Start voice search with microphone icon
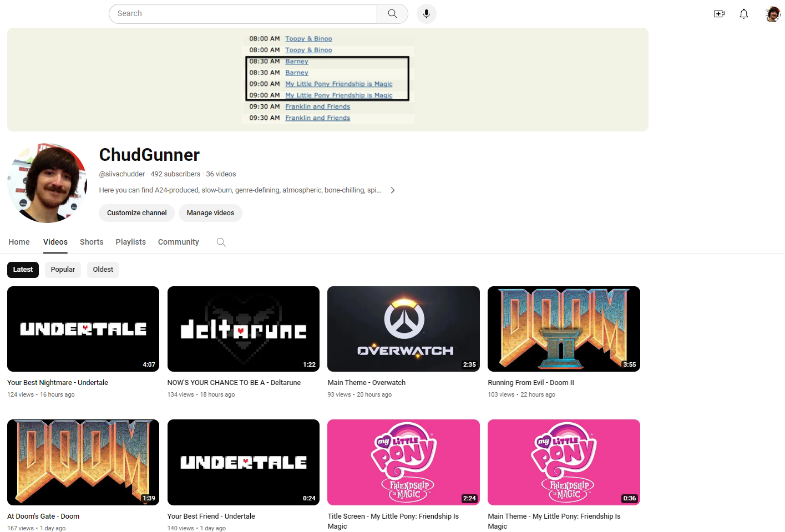The width and height of the screenshot is (785, 532). pyautogui.click(x=426, y=14)
